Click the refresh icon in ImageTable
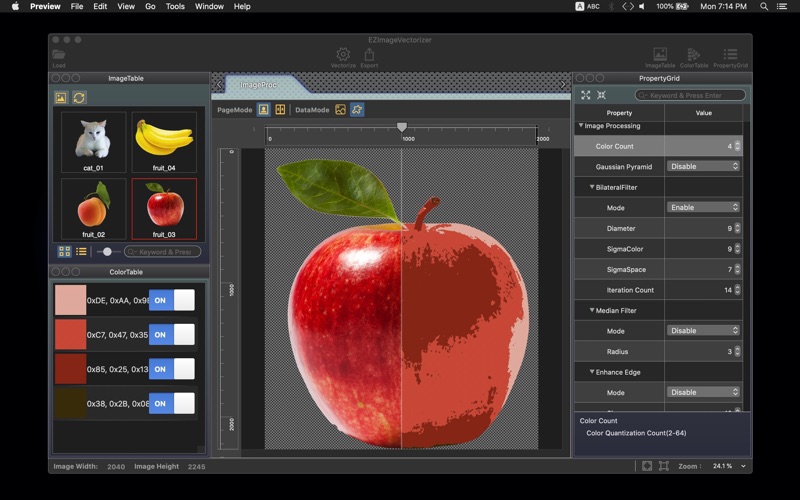 [79, 97]
